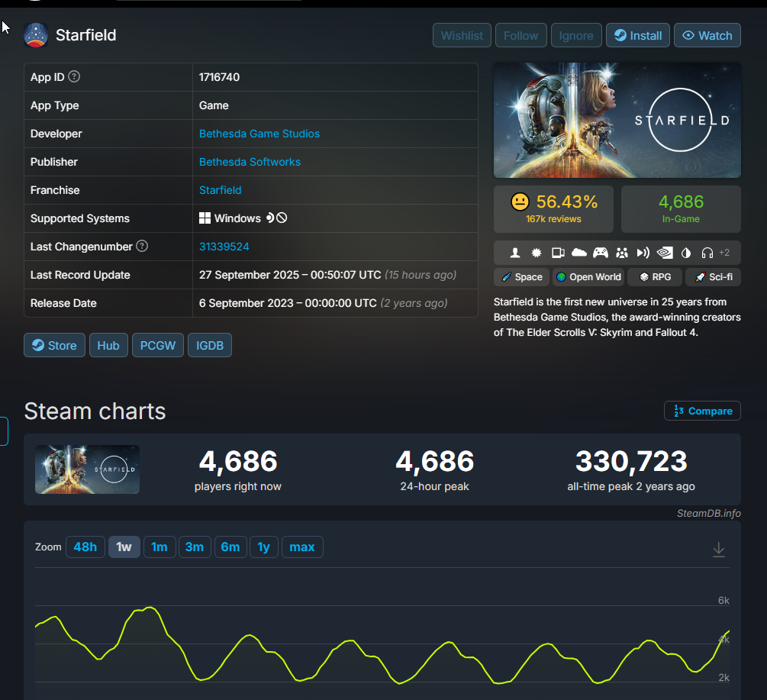Viewport: 767px width, 700px height.
Task: Open the Starfield franchise link
Action: [220, 190]
